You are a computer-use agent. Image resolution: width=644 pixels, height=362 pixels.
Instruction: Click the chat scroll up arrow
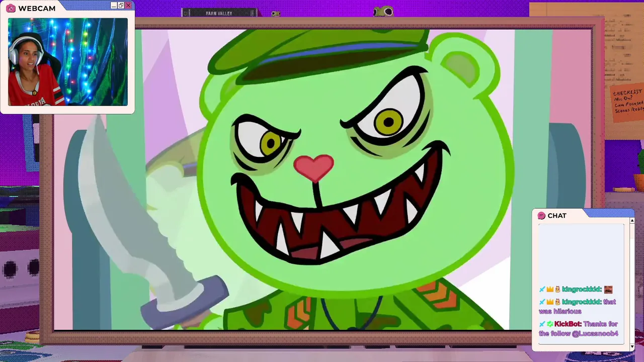[x=632, y=221]
